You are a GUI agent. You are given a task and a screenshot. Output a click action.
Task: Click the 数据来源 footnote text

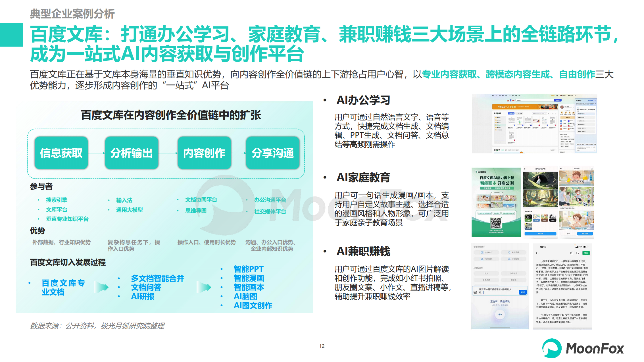coord(97,326)
